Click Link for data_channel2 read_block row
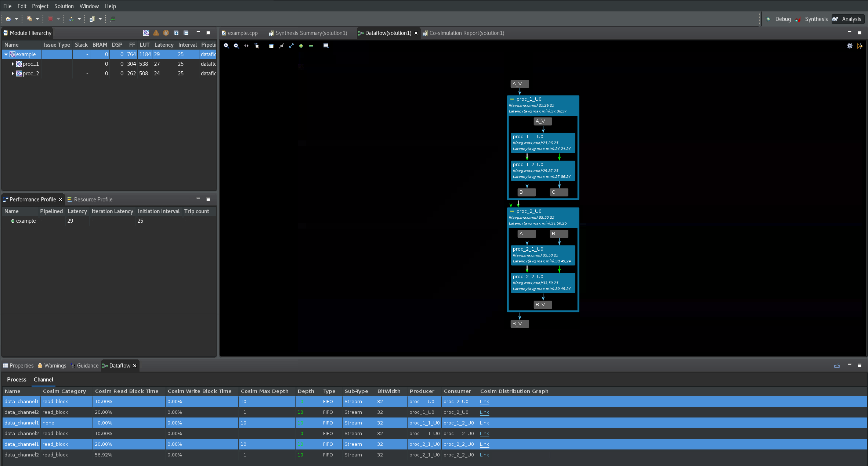The height and width of the screenshot is (466, 868). pyautogui.click(x=484, y=412)
